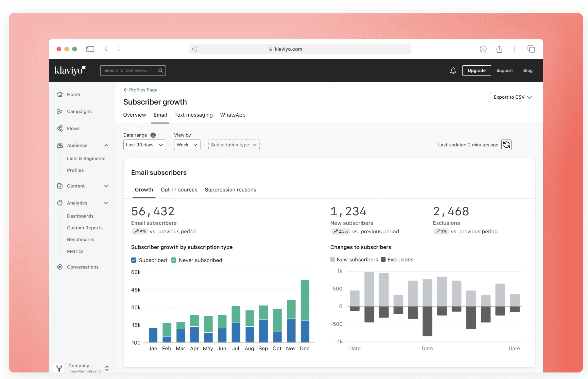The width and height of the screenshot is (588, 379).
Task: Click the search magnifier icon
Action: (161, 71)
